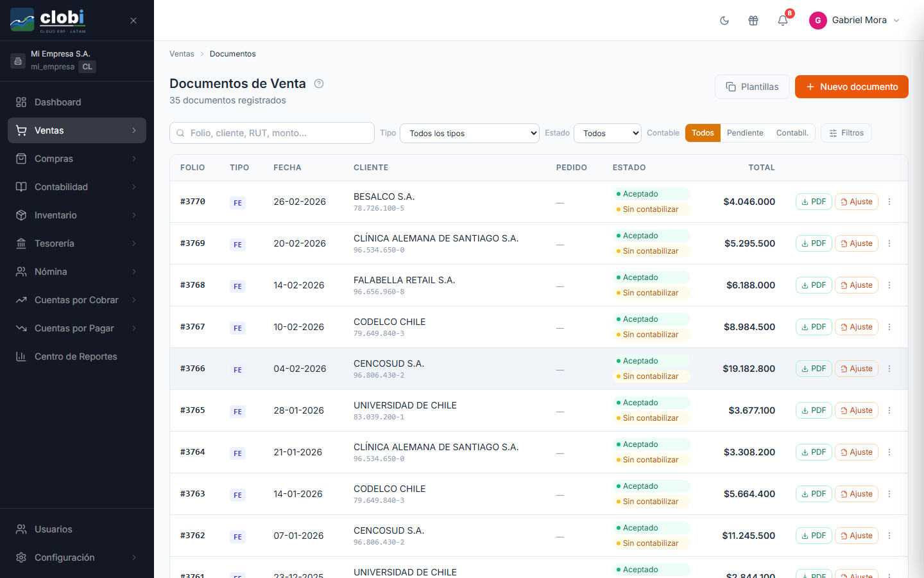Click Ajuste for folio #3762
Screen dimensions: 924x578
tap(857, 536)
